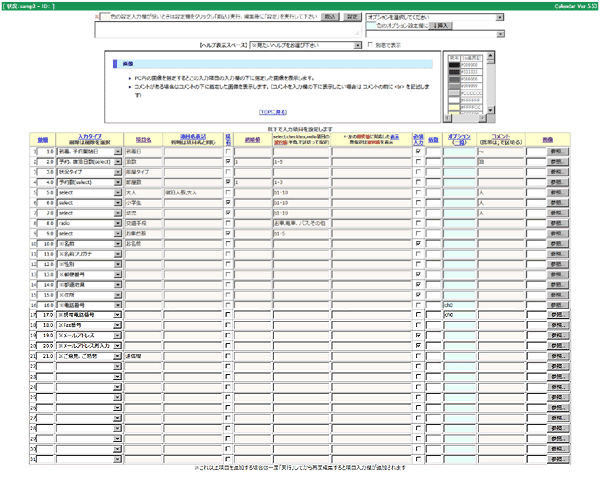
Task: Click the light blue option field in row 1
Action: [x=460, y=152]
